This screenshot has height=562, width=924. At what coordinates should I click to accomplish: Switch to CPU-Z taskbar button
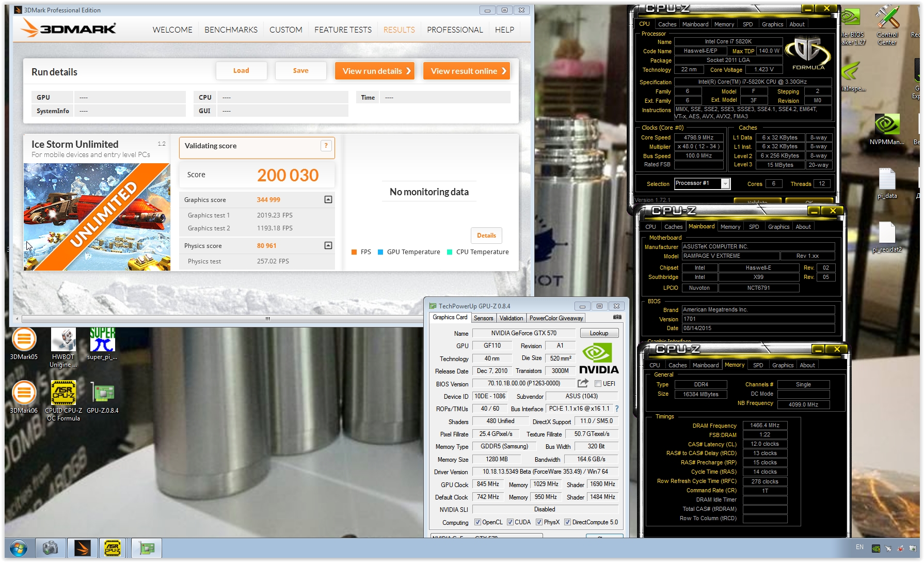pos(113,548)
